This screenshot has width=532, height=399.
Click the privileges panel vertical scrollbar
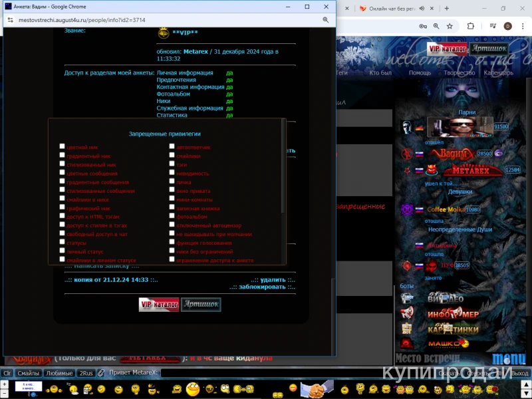coord(283,166)
